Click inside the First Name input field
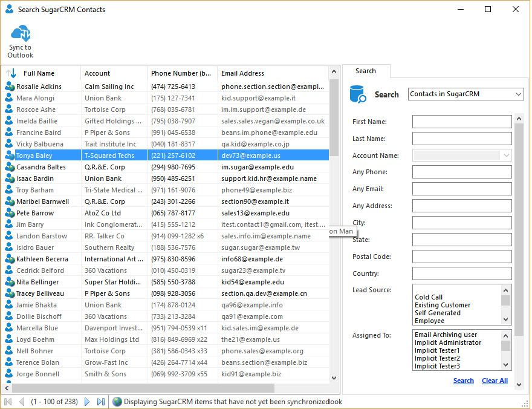This screenshot has width=532, height=409. click(462, 122)
